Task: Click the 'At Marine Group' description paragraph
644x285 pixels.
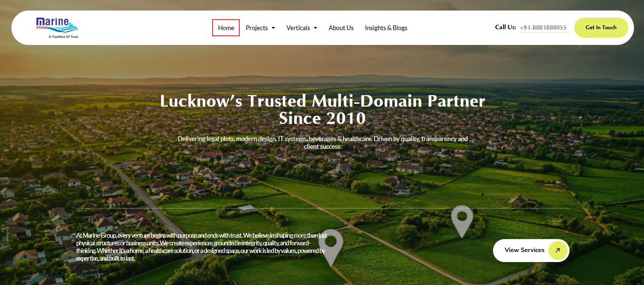Action: pos(201,247)
